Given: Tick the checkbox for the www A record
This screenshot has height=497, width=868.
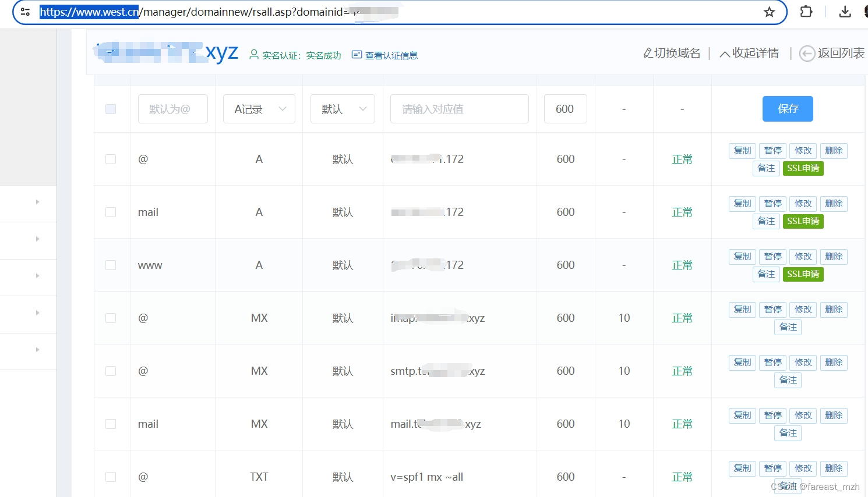Looking at the screenshot, I should [111, 265].
